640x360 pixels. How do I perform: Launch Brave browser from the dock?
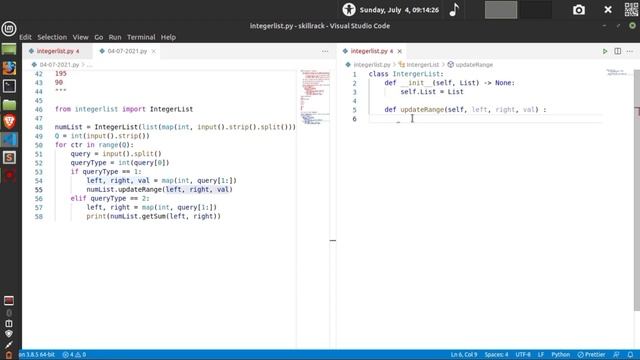(9, 122)
